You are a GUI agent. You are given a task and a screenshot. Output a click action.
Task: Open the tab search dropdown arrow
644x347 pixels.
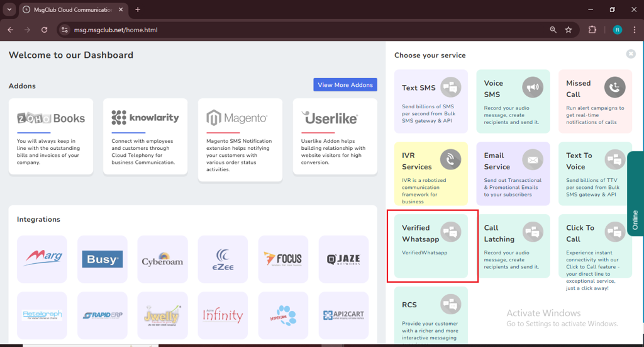[9, 9]
